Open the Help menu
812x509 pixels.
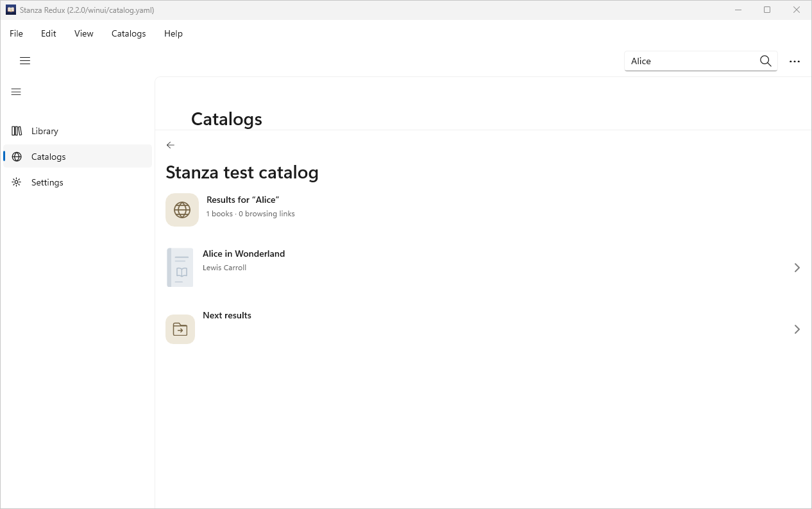coord(173,33)
